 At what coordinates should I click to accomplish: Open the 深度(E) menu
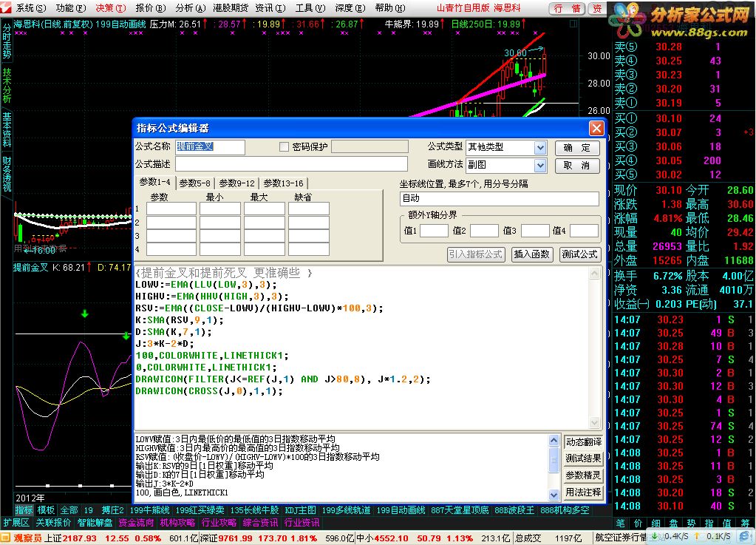coord(350,7)
